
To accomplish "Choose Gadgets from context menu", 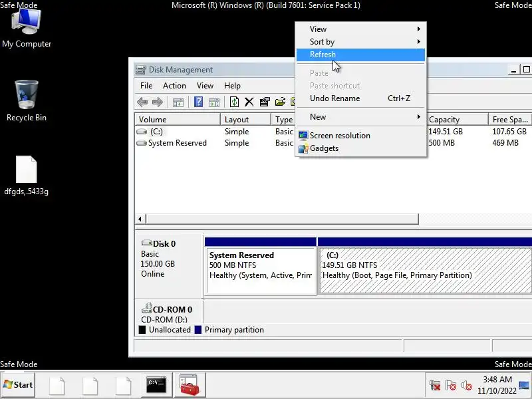I will (360, 148).
